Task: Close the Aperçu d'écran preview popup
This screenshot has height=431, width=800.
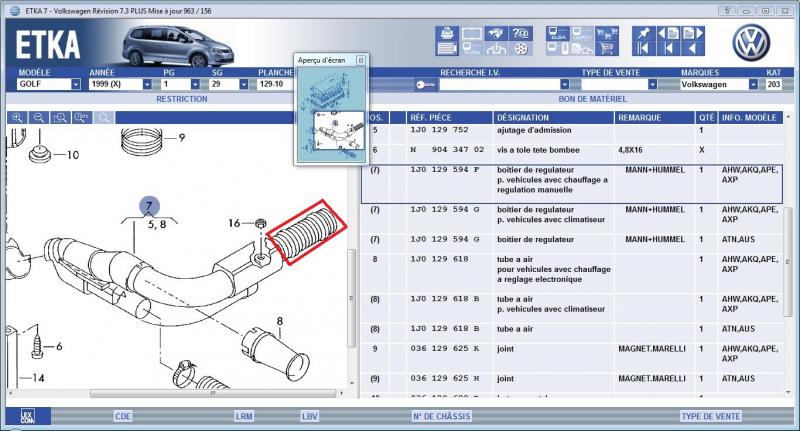Action: [x=361, y=60]
